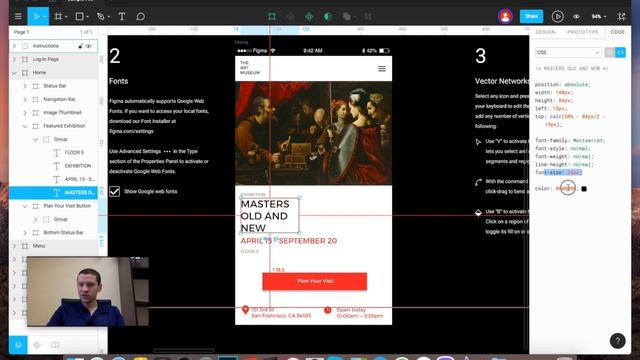This screenshot has width=640, height=360.
Task: Expand the Bottom Status Bar layer
Action: 25,233
